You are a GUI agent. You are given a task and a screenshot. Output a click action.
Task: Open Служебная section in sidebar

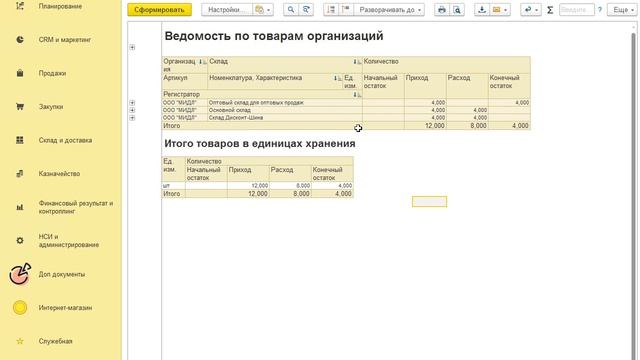click(x=55, y=341)
